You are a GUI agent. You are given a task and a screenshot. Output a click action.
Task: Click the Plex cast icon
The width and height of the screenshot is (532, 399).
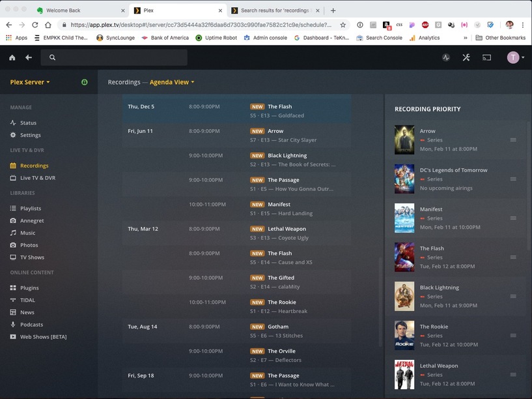click(x=486, y=58)
